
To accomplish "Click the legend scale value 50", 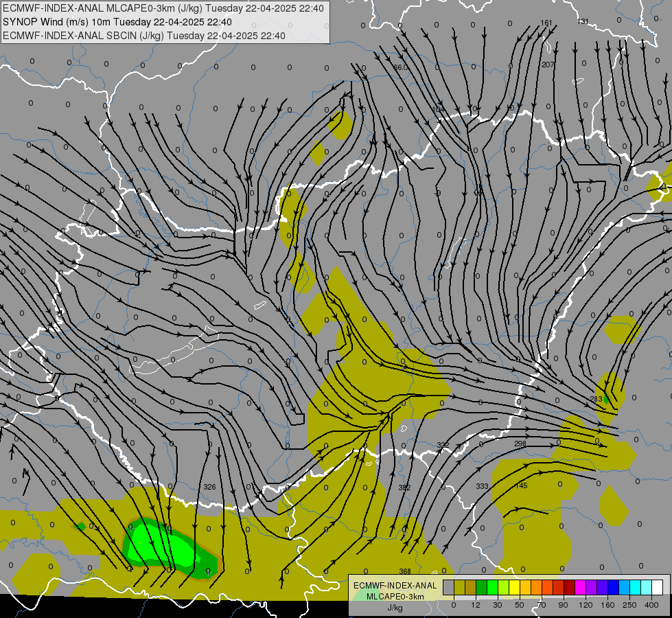I will (520, 605).
